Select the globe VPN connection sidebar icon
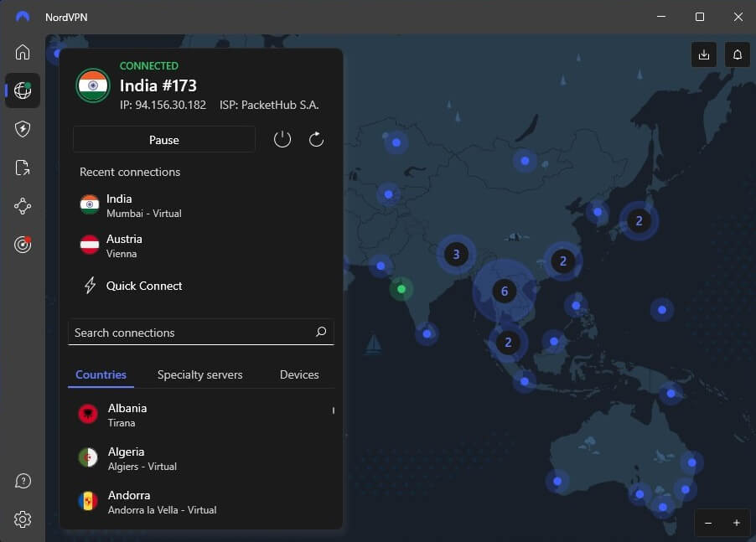This screenshot has width=756, height=542. 23,90
